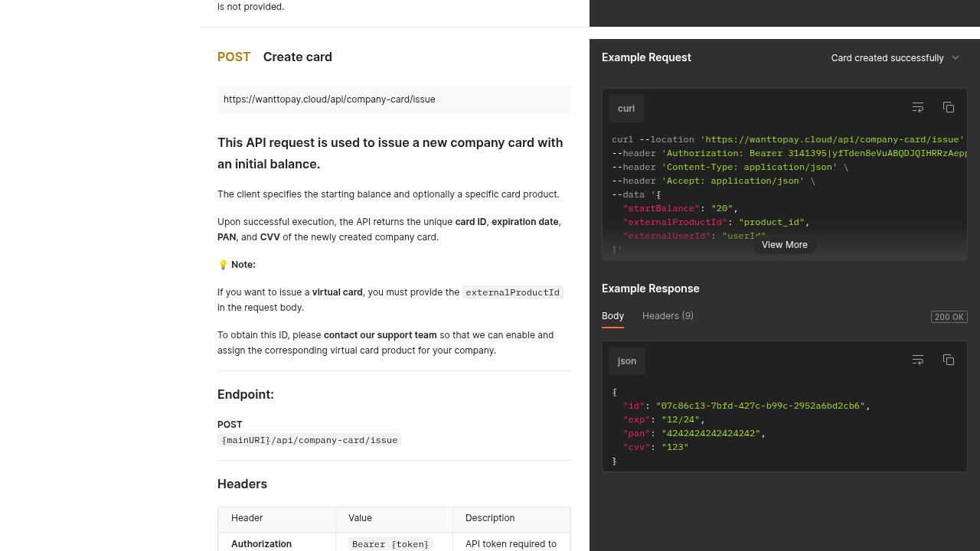Image resolution: width=980 pixels, height=551 pixels.
Task: Click the Authorization Bearer line in curl
Action: tap(789, 154)
